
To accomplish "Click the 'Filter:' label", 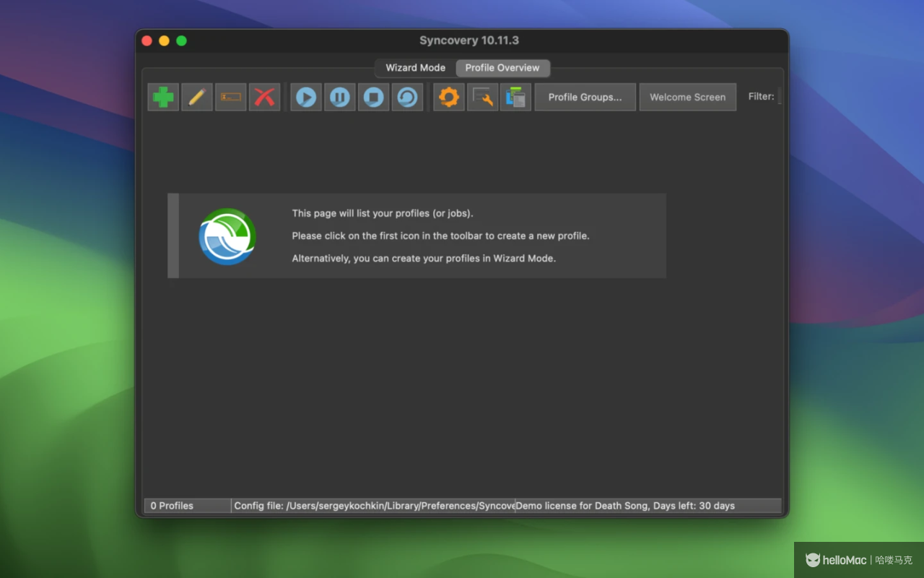I will pyautogui.click(x=761, y=96).
